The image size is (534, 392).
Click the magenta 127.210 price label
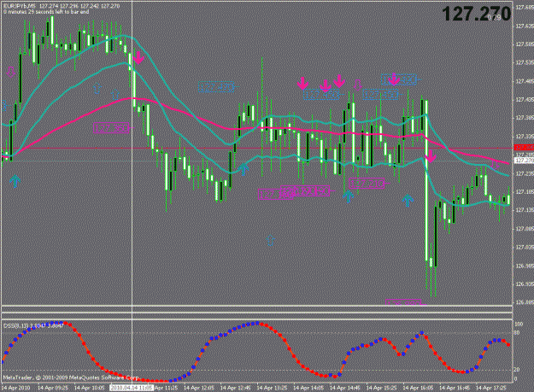[x=367, y=184]
